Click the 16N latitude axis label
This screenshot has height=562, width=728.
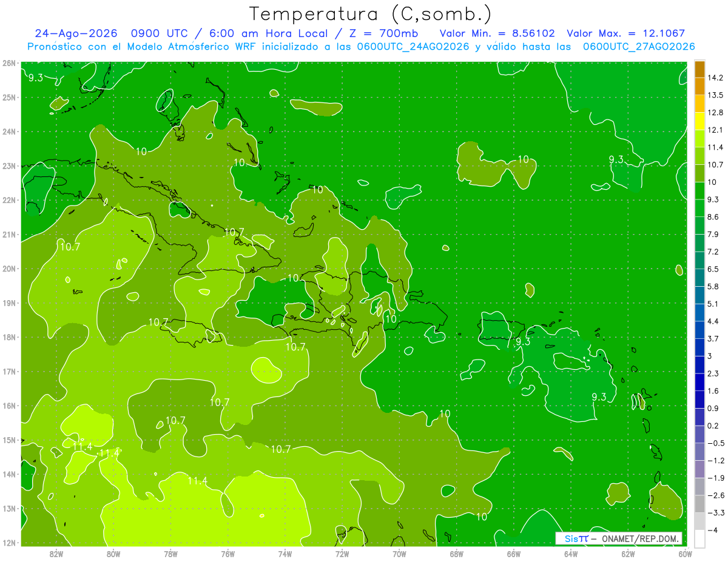tap(8, 406)
